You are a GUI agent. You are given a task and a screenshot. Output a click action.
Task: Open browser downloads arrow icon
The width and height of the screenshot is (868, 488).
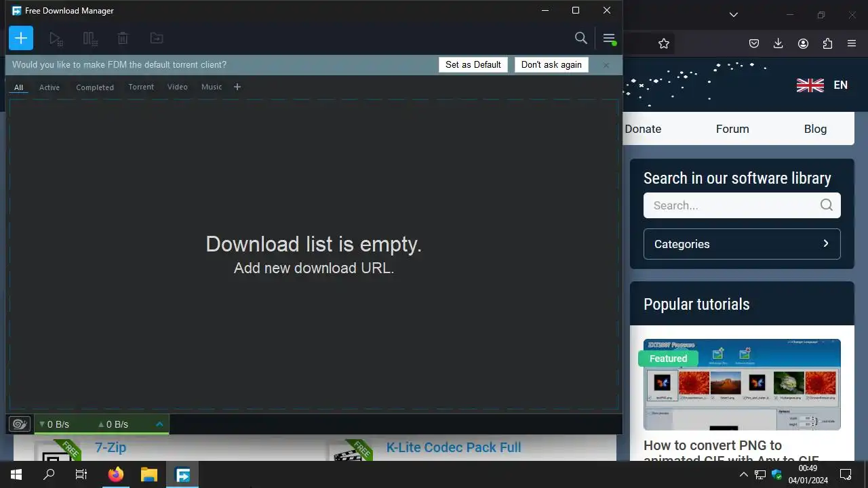[778, 43]
